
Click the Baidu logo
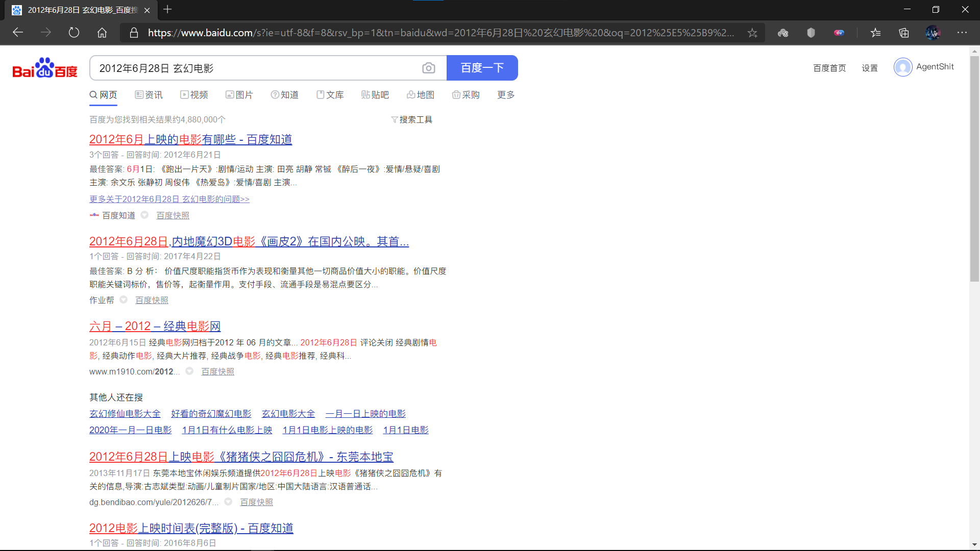click(x=45, y=68)
